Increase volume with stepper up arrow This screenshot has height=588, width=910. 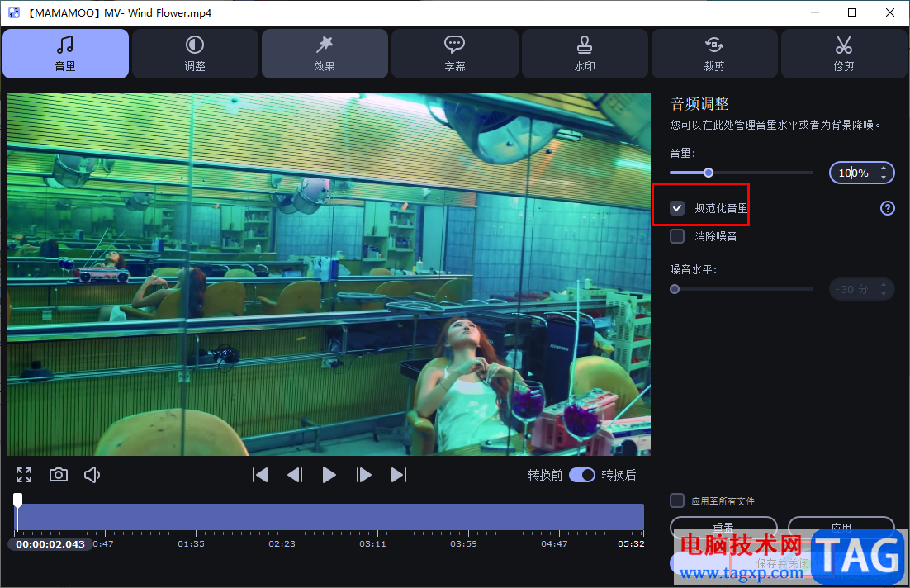tap(884, 168)
